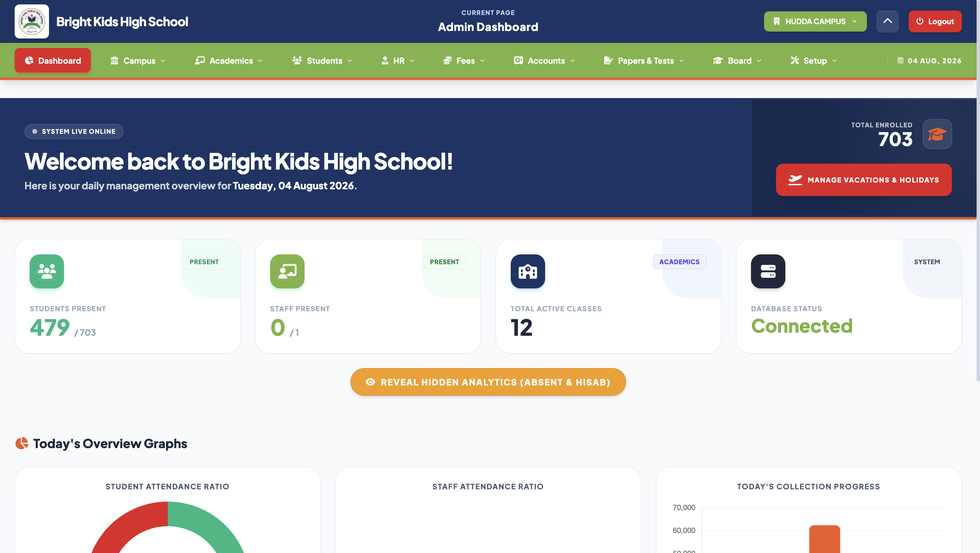Image resolution: width=980 pixels, height=553 pixels.
Task: Open the HR menu
Action: 398,61
